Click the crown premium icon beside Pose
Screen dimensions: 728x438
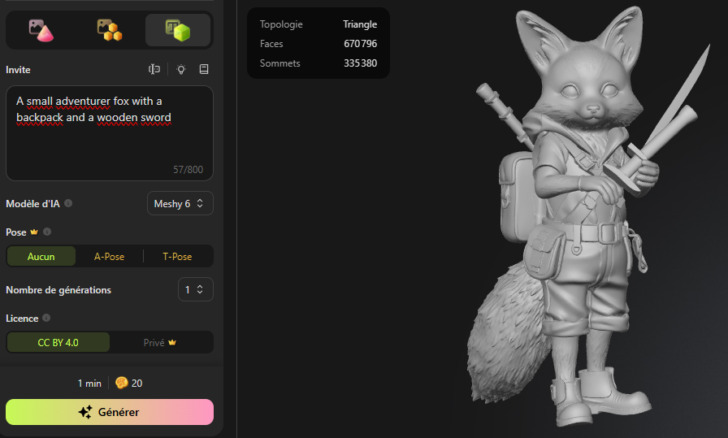(x=34, y=231)
